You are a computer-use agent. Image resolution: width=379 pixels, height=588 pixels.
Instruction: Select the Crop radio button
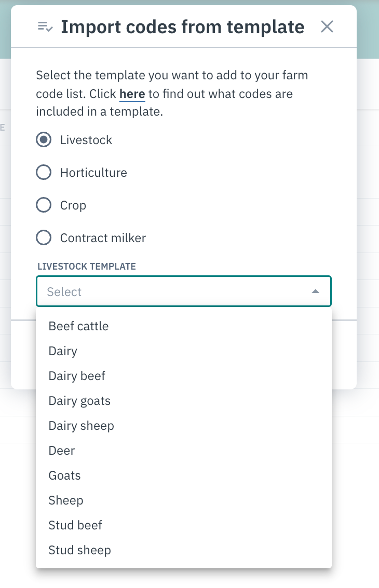(44, 205)
